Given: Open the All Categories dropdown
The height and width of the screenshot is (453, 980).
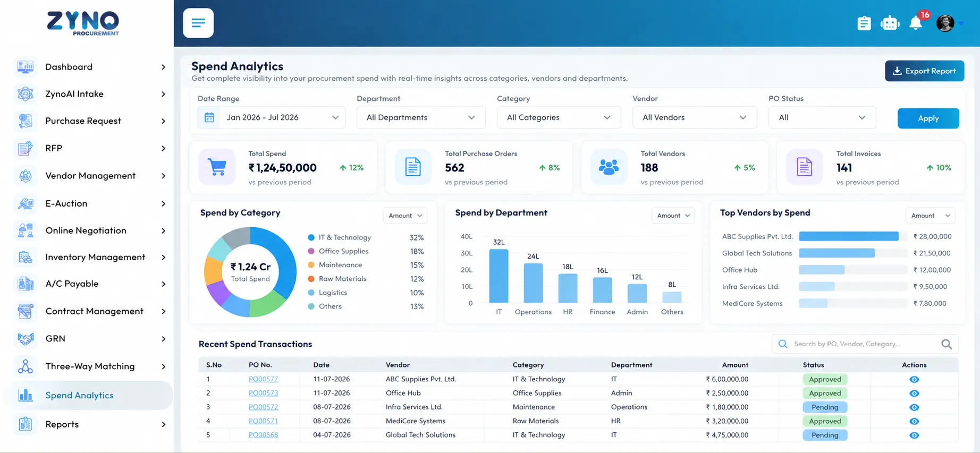Looking at the screenshot, I should click(559, 117).
